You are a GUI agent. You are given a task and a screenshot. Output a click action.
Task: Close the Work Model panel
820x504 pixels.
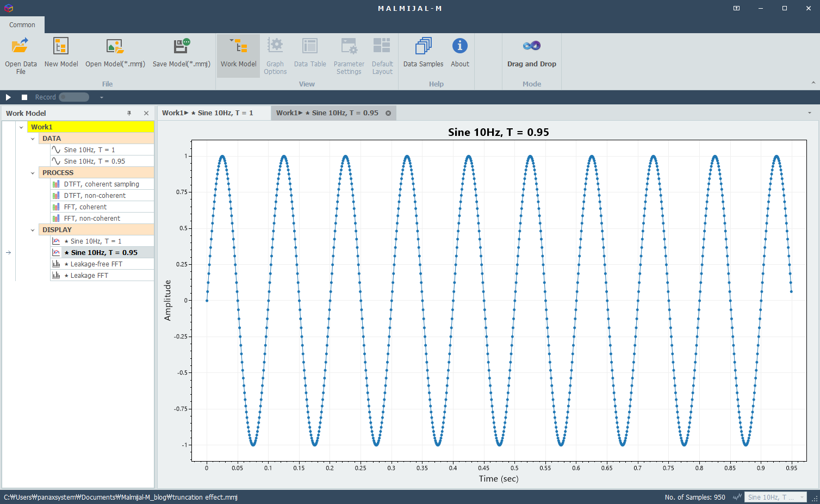(x=146, y=113)
